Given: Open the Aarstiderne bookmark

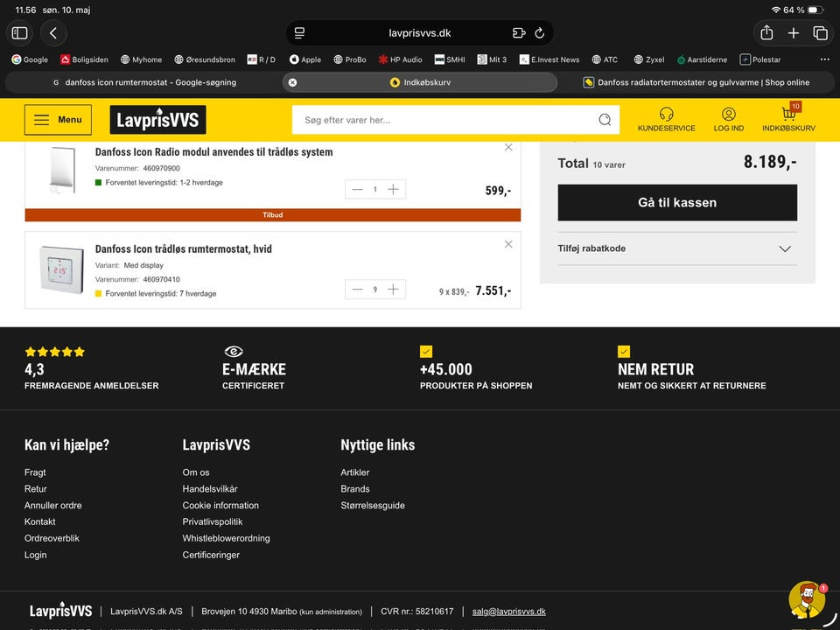Looking at the screenshot, I should 702,59.
